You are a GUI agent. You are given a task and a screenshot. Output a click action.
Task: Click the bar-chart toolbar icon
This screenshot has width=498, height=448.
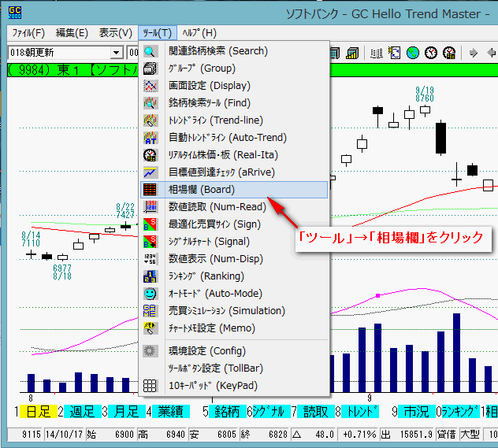[x=352, y=53]
